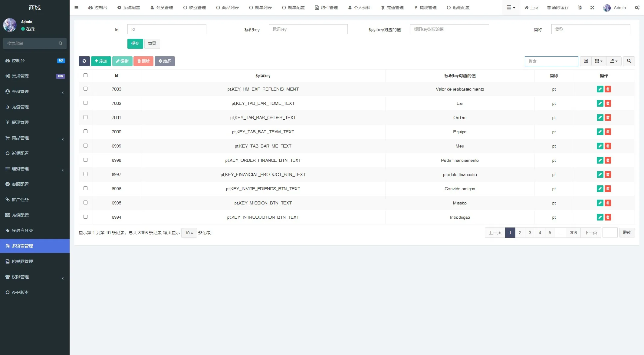Click the 提交 submit button
This screenshot has width=644, height=355.
135,44
